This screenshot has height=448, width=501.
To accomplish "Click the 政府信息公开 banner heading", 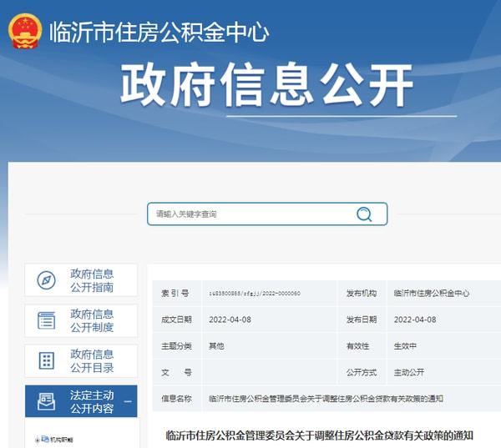I will (266, 85).
